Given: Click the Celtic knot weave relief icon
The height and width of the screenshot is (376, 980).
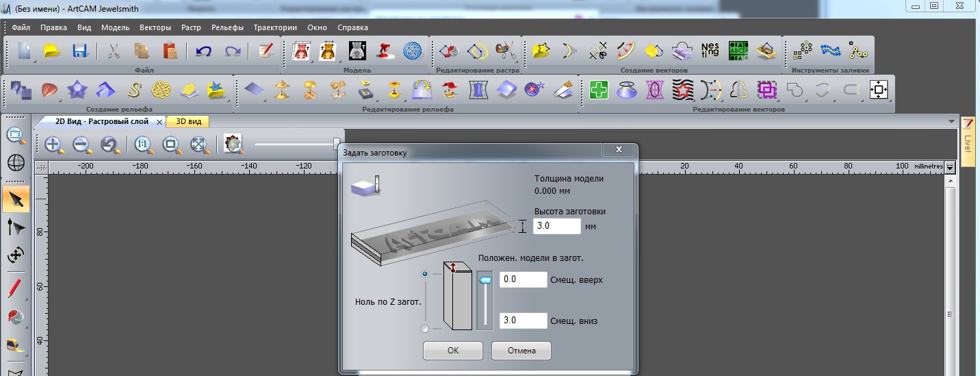Looking at the screenshot, I should 162,90.
